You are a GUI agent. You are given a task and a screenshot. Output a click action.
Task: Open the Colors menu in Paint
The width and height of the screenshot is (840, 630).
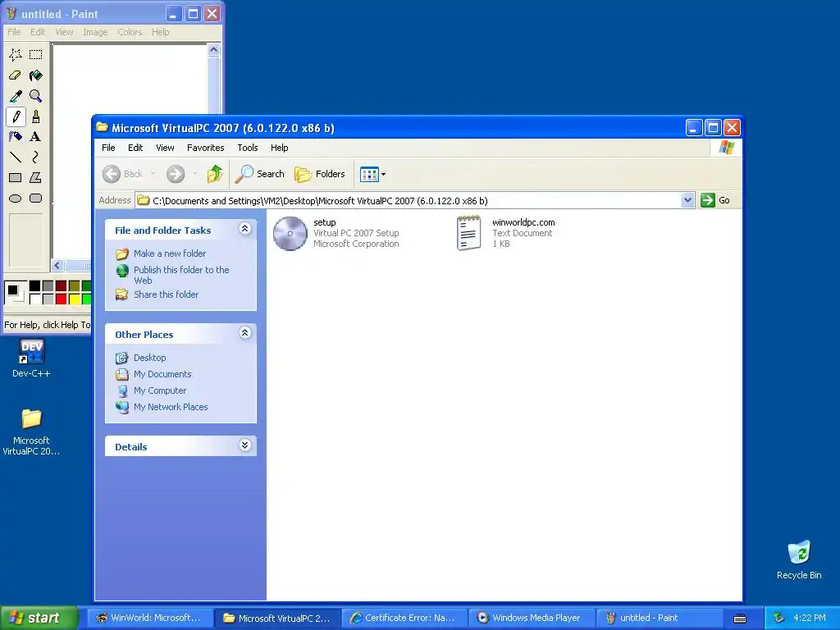pos(130,32)
